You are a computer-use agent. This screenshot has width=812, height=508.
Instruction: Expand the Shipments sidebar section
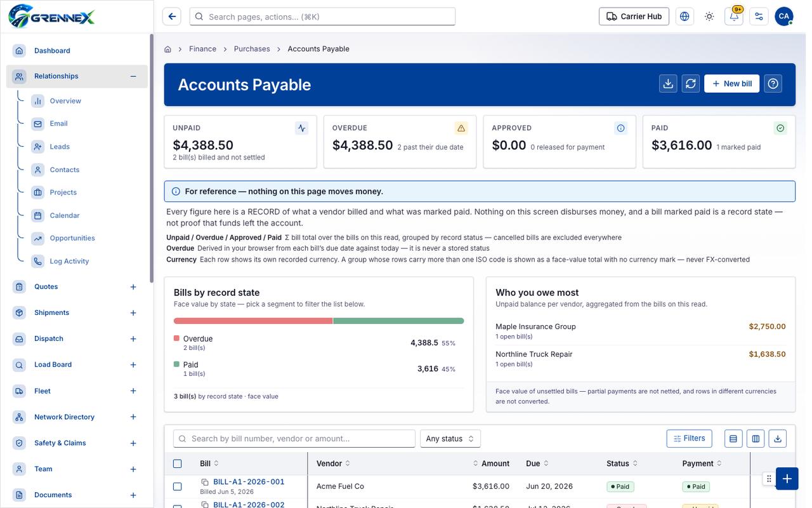[x=133, y=313]
